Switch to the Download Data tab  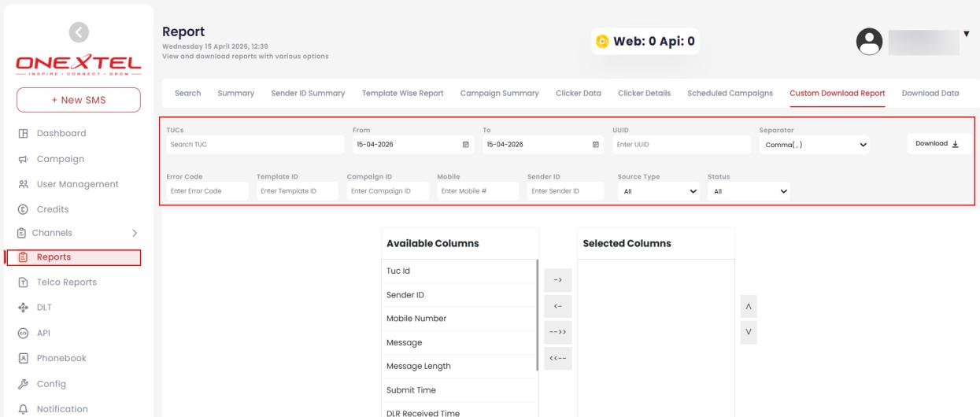(930, 93)
